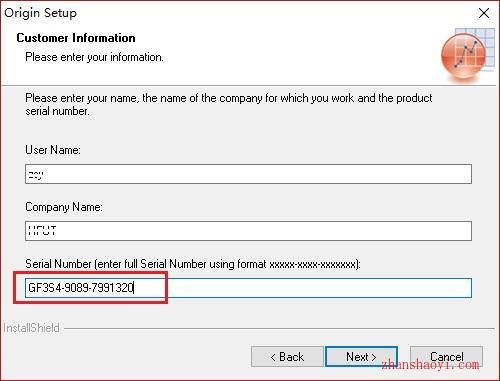Click the 'User Name:' label
Screen dimensions: 500x381
click(53, 150)
